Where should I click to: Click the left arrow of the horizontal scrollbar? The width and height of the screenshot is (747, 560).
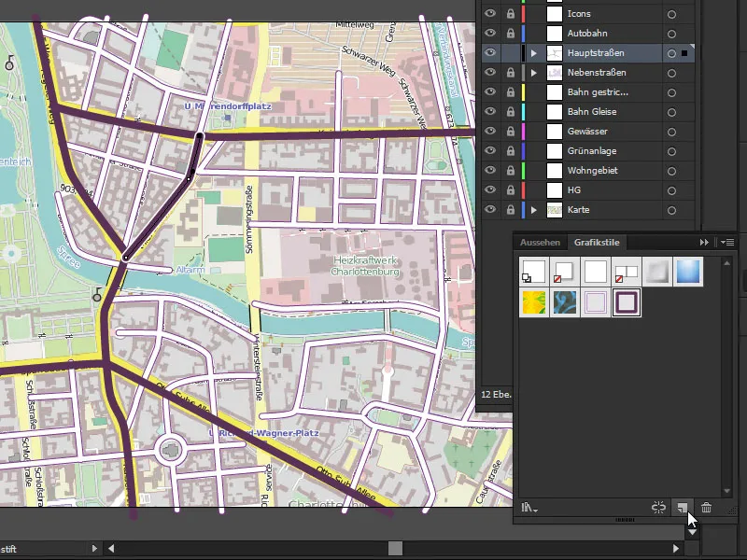tap(111, 549)
